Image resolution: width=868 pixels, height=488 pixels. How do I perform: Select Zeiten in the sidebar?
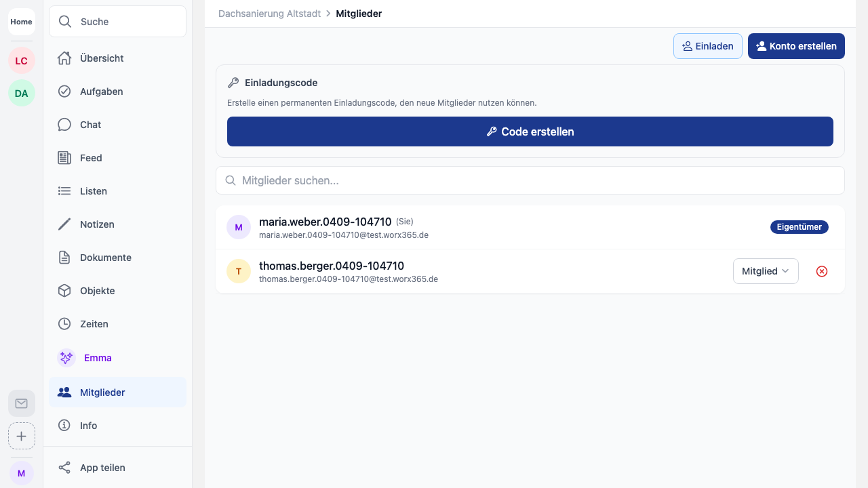click(94, 324)
